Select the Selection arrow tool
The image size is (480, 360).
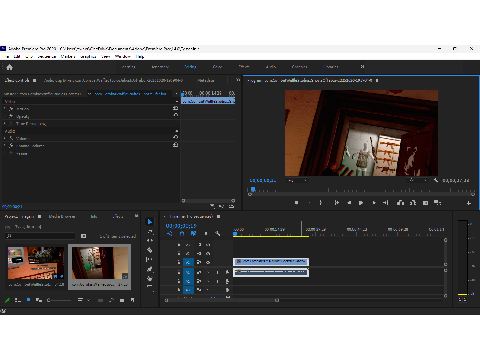coord(150,222)
